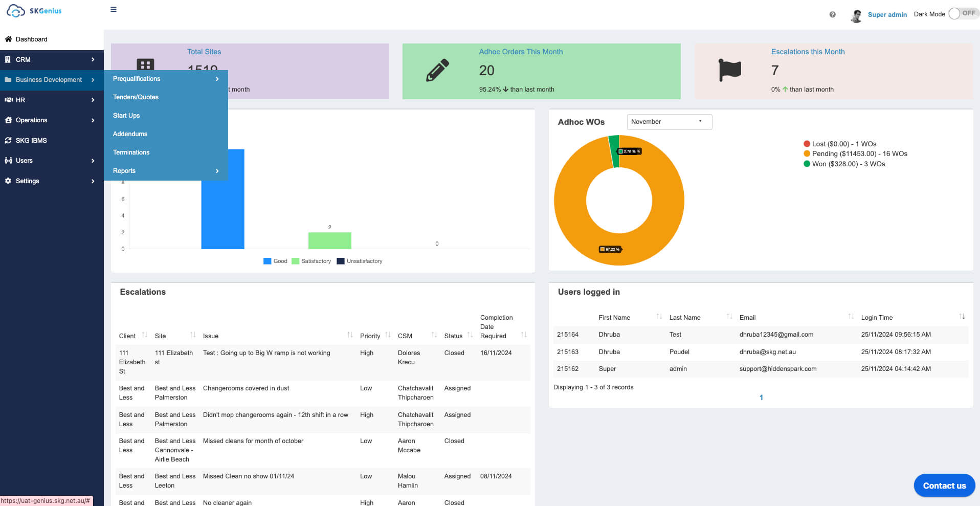Click the green Won donut segment

[x=614, y=151]
